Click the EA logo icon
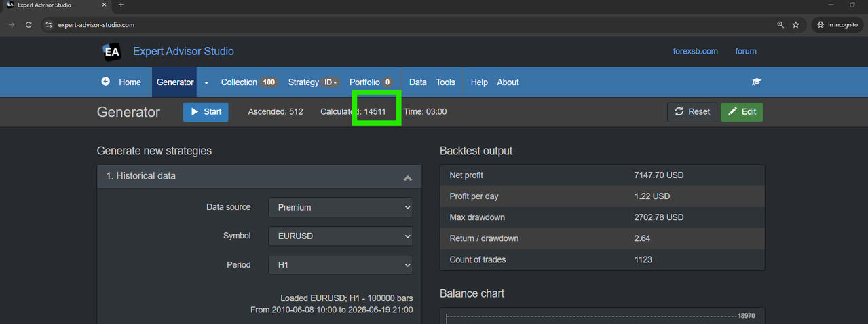The width and height of the screenshot is (868, 324). pyautogui.click(x=112, y=51)
